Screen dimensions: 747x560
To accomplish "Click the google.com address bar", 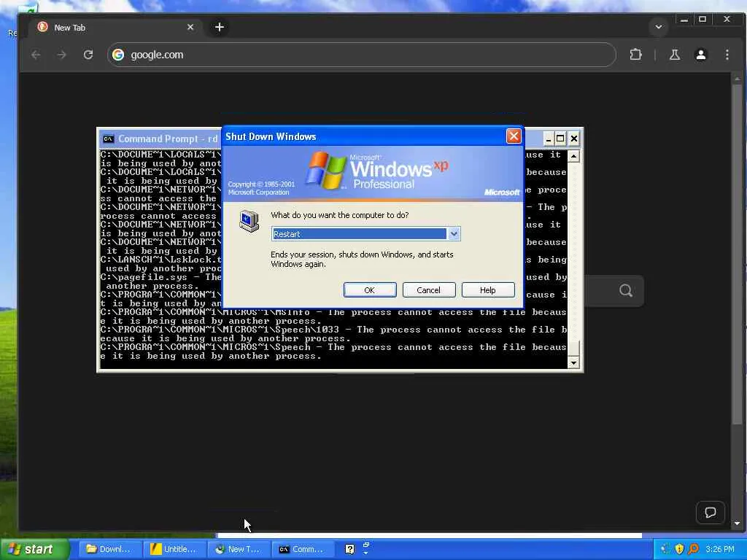I will click(x=362, y=55).
